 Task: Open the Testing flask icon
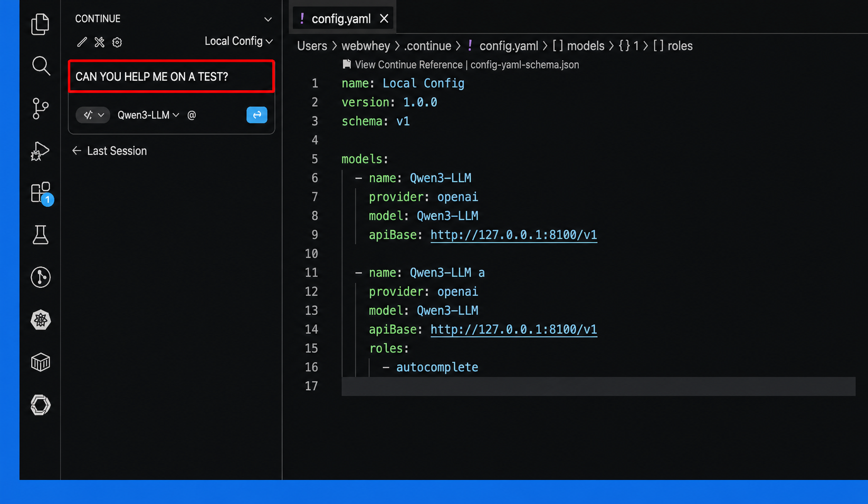coord(41,235)
